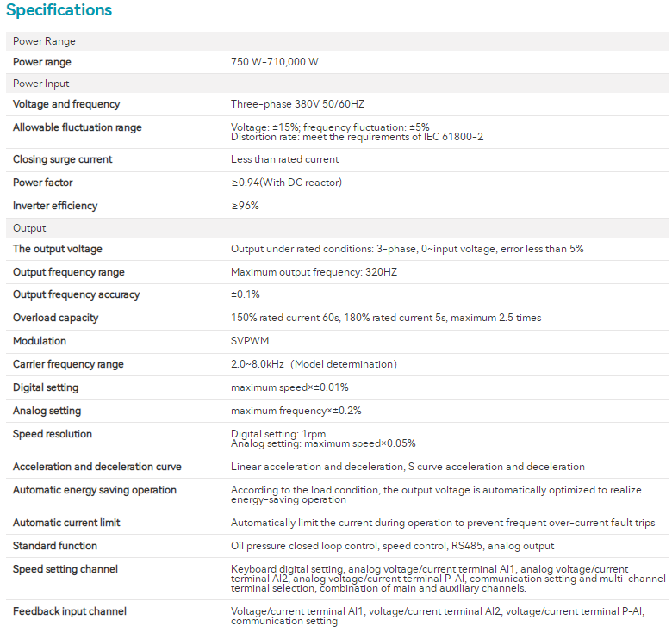Click the Three-phase 380V 50/60HZ value
The height and width of the screenshot is (632, 672).
tap(297, 104)
